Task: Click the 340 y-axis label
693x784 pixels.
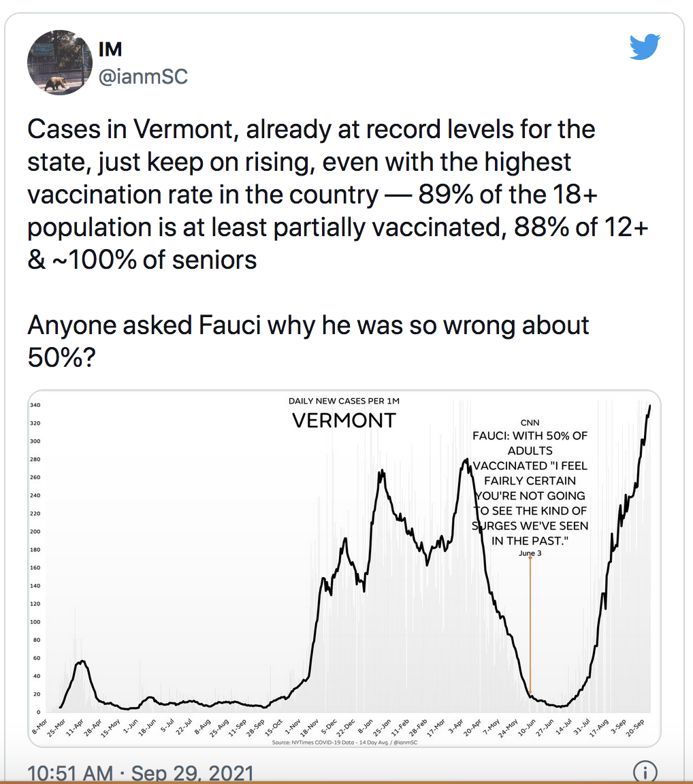Action: (35, 405)
